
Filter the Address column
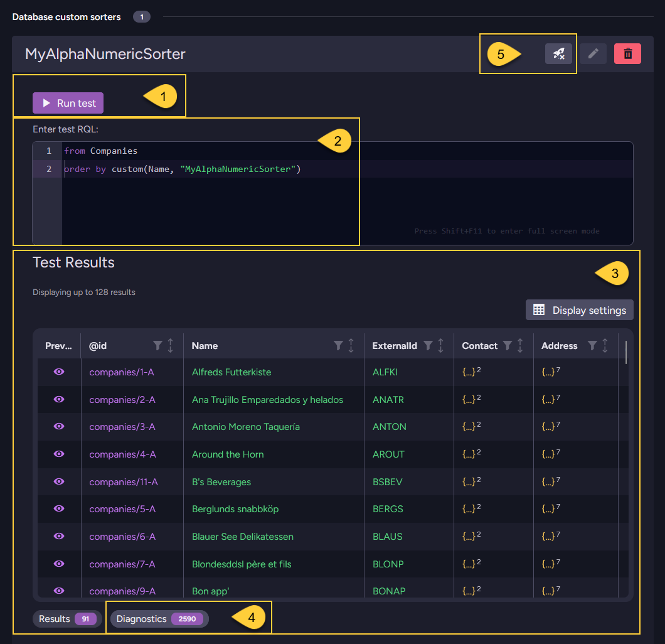click(592, 346)
